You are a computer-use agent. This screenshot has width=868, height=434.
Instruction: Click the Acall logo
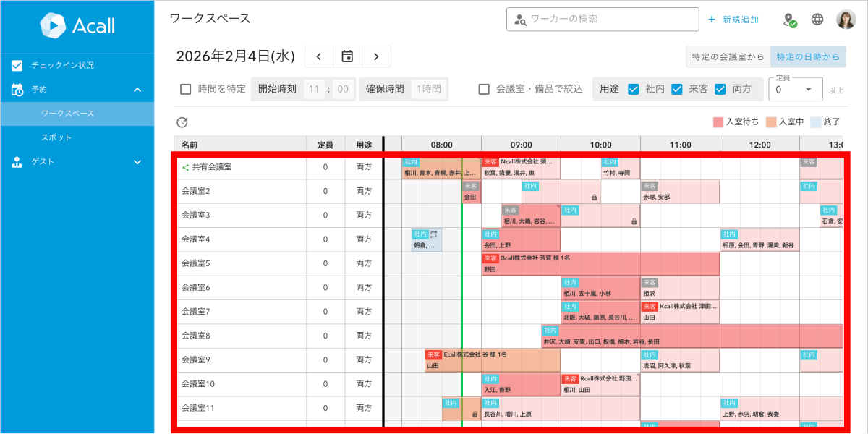coord(77,26)
